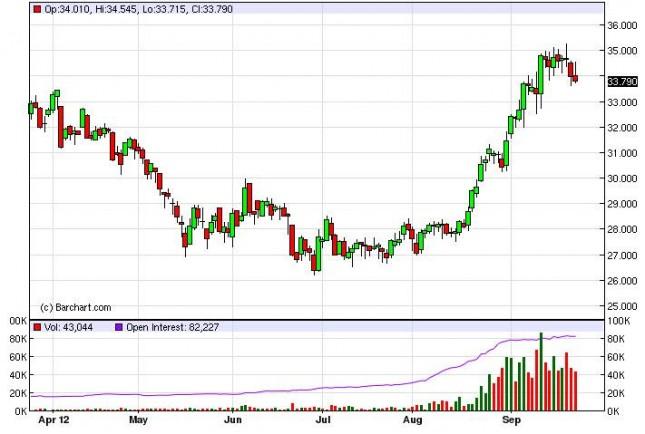645x434 pixels.
Task: Click the 30.000 price axis label
Action: click(x=622, y=179)
